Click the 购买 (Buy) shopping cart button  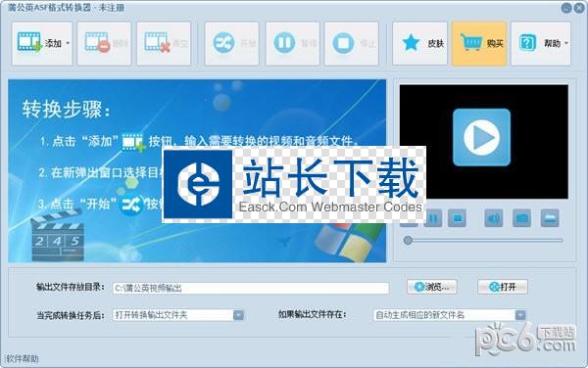pos(479,44)
